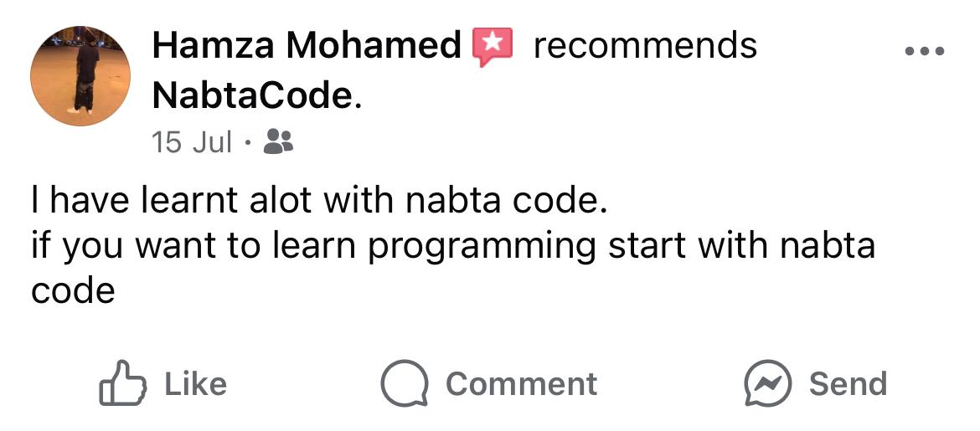980x431 pixels.
Task: Open the Hamza Mohamed profile name link
Action: (306, 46)
